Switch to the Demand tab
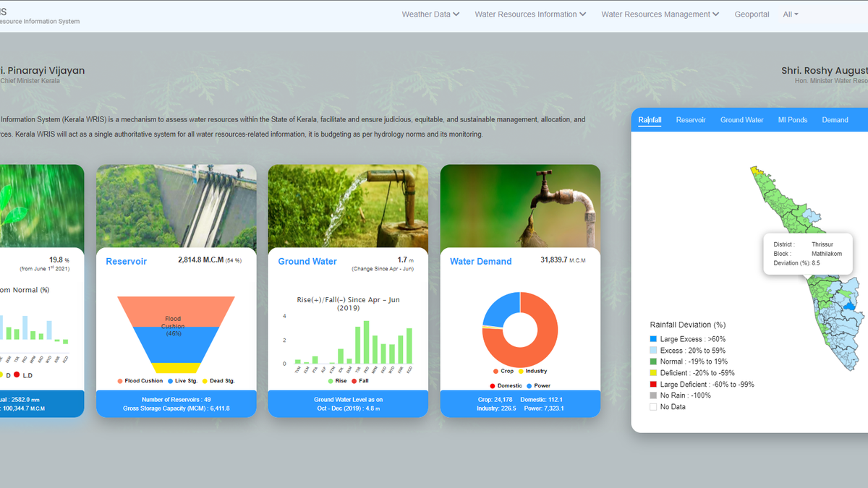This screenshot has height=488, width=868. point(835,120)
